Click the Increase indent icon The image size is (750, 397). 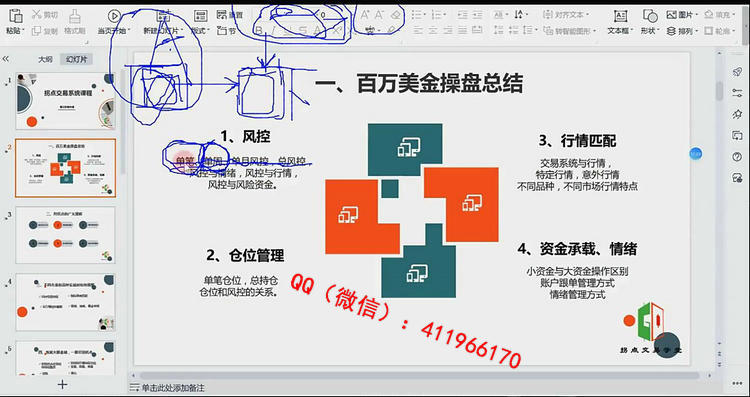(x=477, y=15)
